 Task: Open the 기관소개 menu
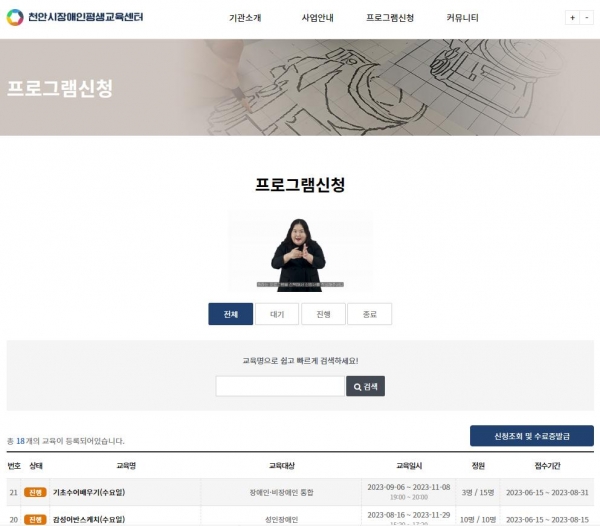tap(245, 18)
